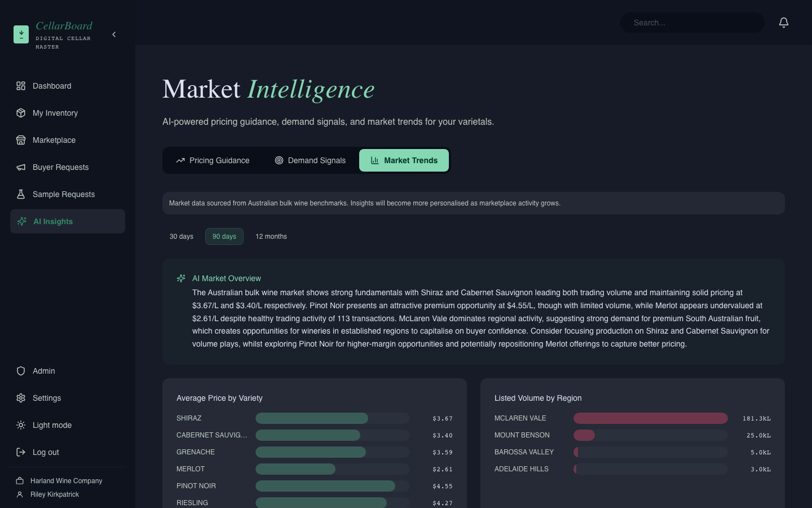Click Log out
The image size is (812, 508).
46,452
